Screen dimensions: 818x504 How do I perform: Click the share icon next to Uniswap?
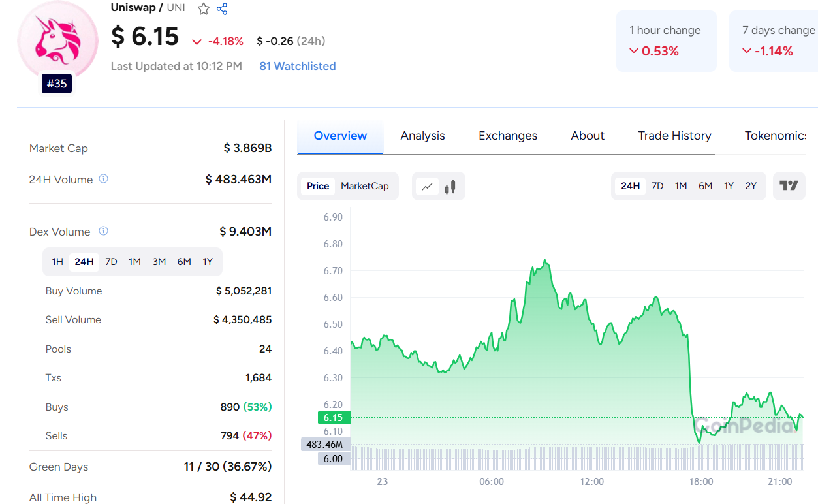coord(222,8)
